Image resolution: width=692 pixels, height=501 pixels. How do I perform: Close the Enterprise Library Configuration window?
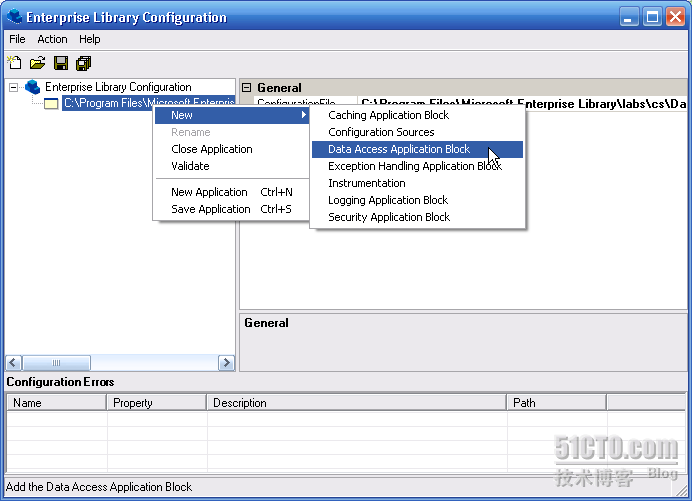(676, 17)
